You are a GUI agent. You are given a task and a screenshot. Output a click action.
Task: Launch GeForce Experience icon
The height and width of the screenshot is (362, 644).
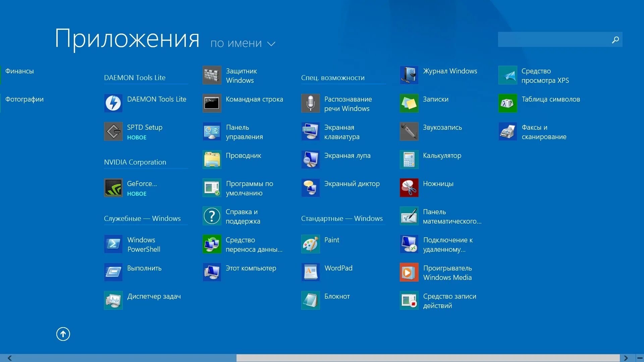pos(113,187)
